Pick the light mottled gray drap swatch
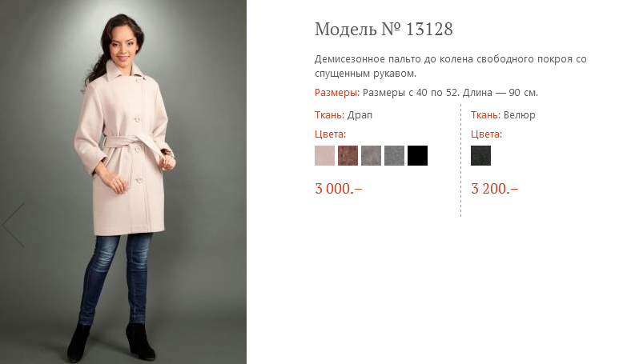Screen dimensions: 623x364 (371, 155)
